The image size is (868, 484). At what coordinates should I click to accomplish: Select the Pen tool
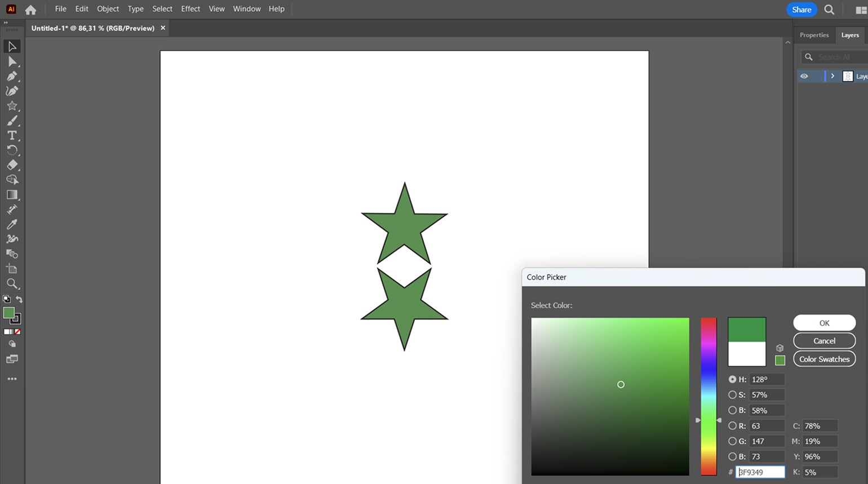pos(12,76)
